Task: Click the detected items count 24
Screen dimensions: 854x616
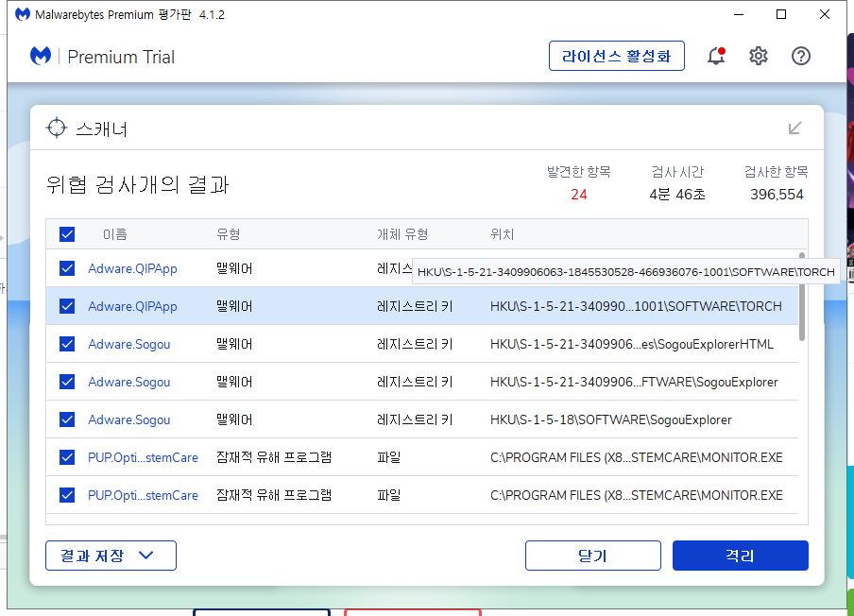Action: 579,195
